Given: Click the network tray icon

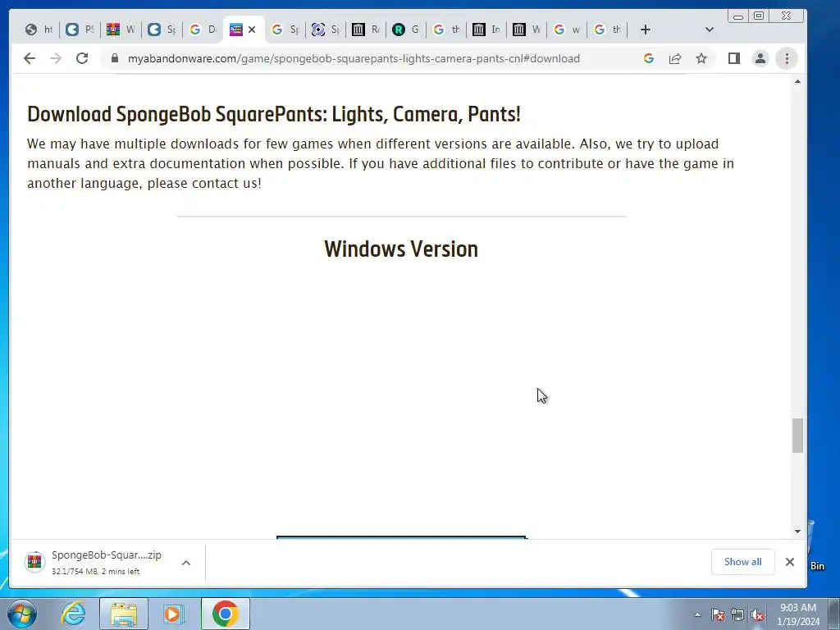Looking at the screenshot, I should 737,614.
